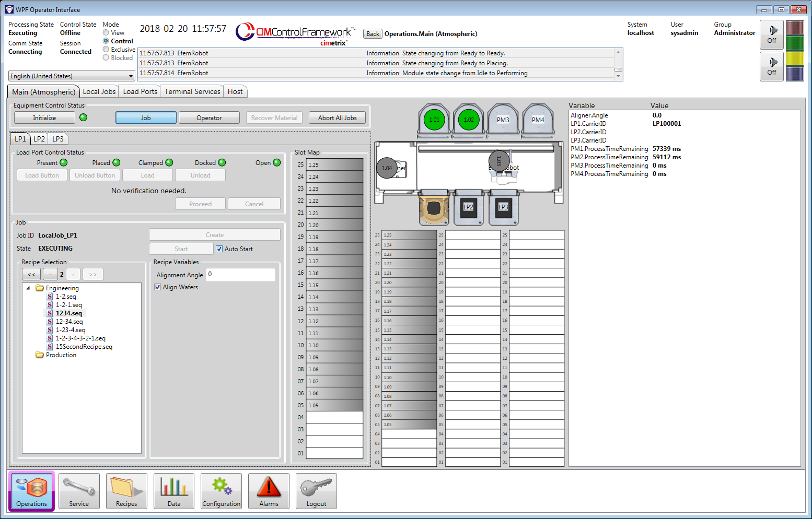This screenshot has height=519, width=812.
Task: Open the Configuration gears icon
Action: pos(221,491)
